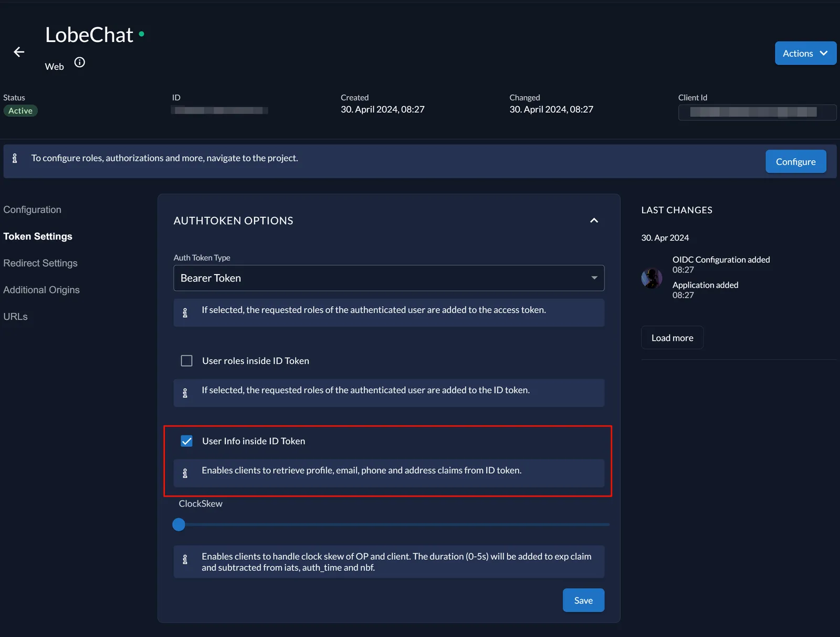Save the token settings
The width and height of the screenshot is (840, 637).
583,600
